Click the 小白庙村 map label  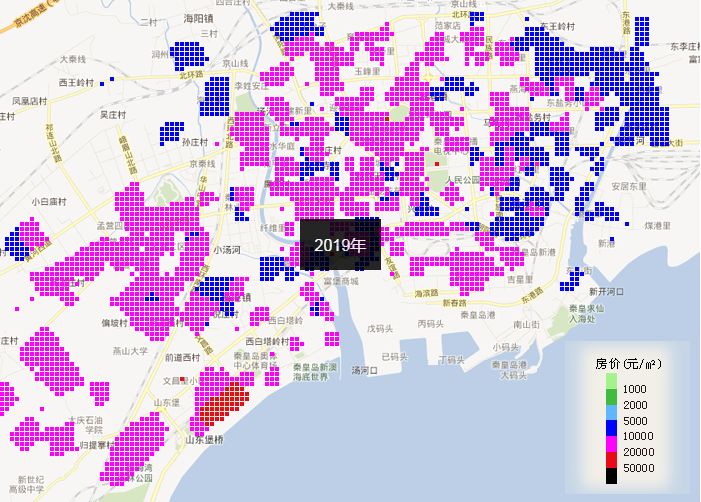[x=49, y=202]
